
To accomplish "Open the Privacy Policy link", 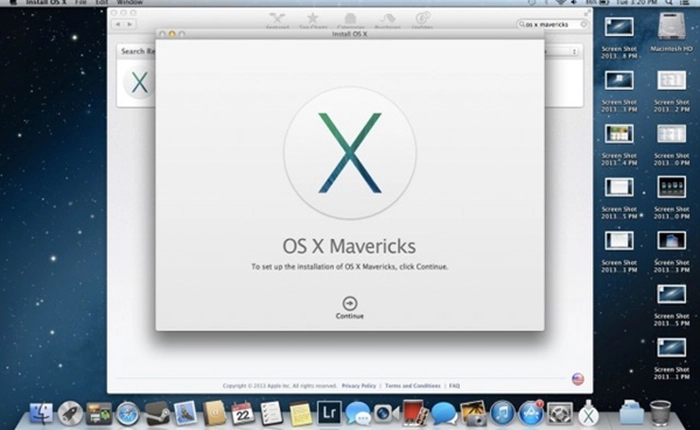I will pyautogui.click(x=358, y=386).
